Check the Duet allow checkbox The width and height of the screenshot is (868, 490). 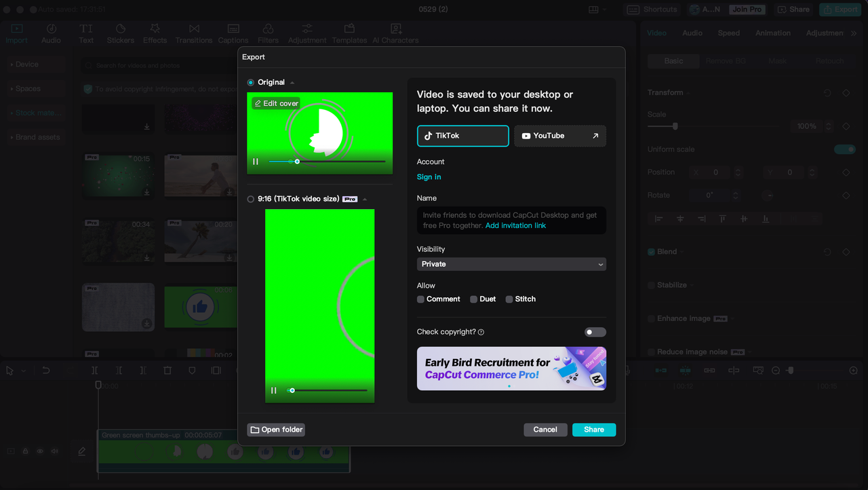473,299
